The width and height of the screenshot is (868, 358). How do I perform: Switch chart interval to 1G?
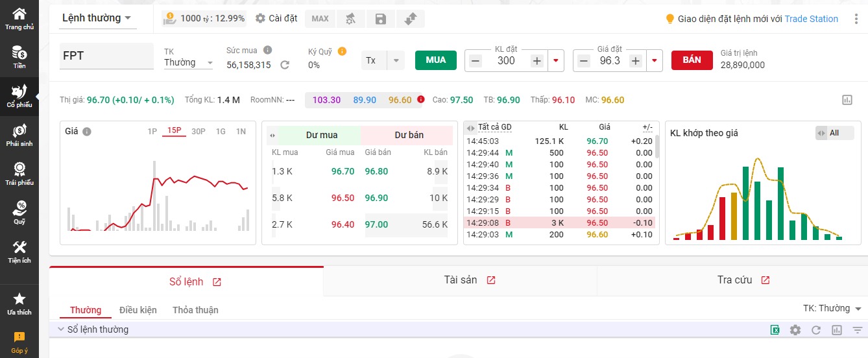point(221,132)
